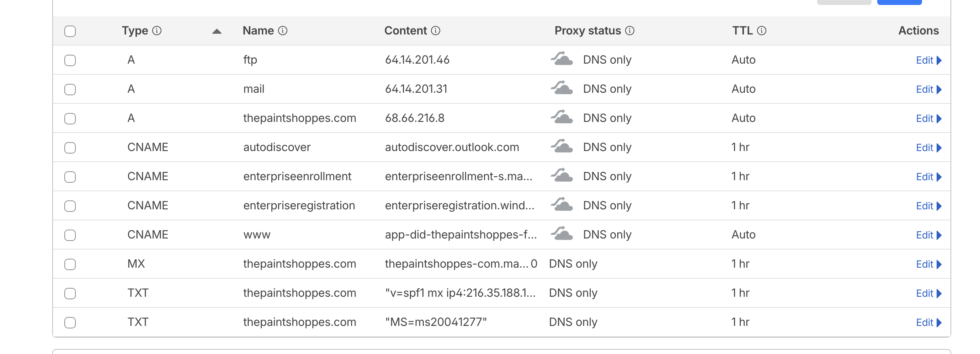Click the grey cloud icon for ftp record
This screenshot has width=980, height=354.
coord(561,59)
